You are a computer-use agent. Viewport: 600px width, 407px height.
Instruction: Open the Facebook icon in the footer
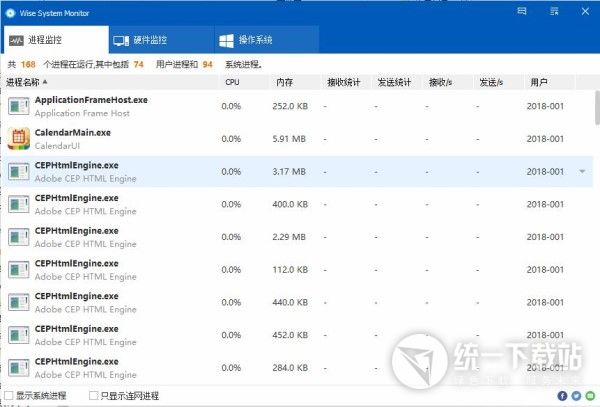tap(562, 396)
